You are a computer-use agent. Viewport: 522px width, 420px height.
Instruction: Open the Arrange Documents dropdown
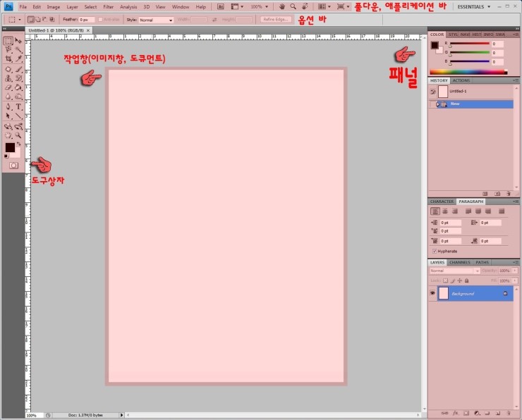[324, 6]
